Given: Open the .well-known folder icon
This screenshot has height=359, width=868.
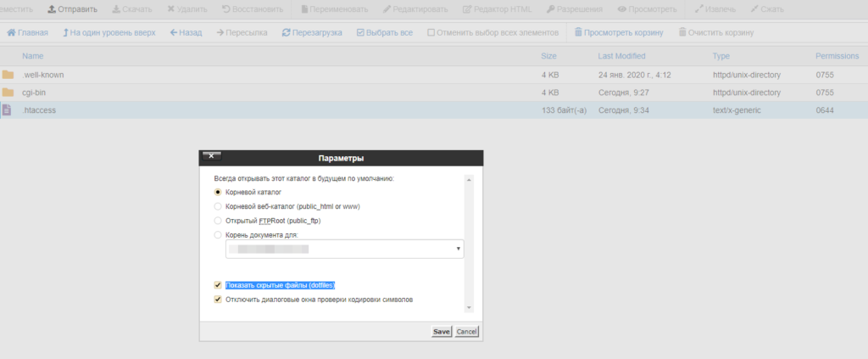Looking at the screenshot, I should [8, 75].
